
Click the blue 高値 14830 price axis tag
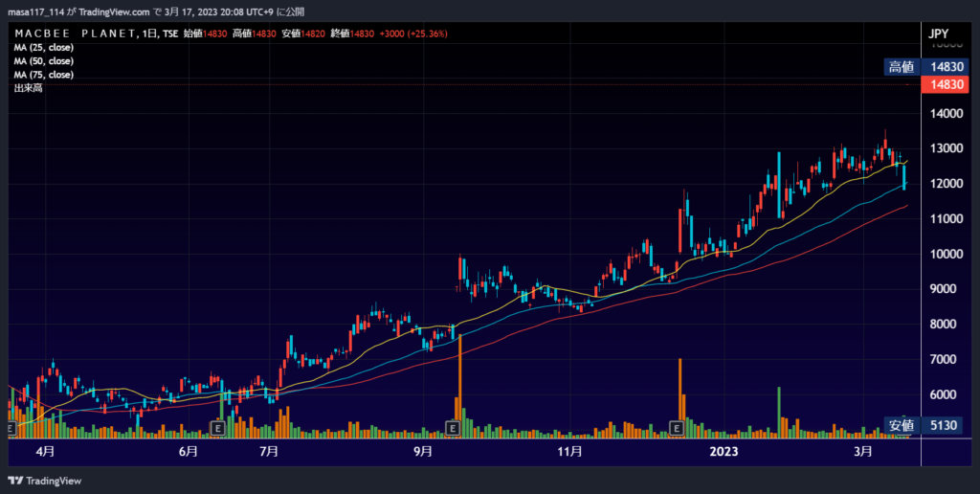pyautogui.click(x=926, y=67)
